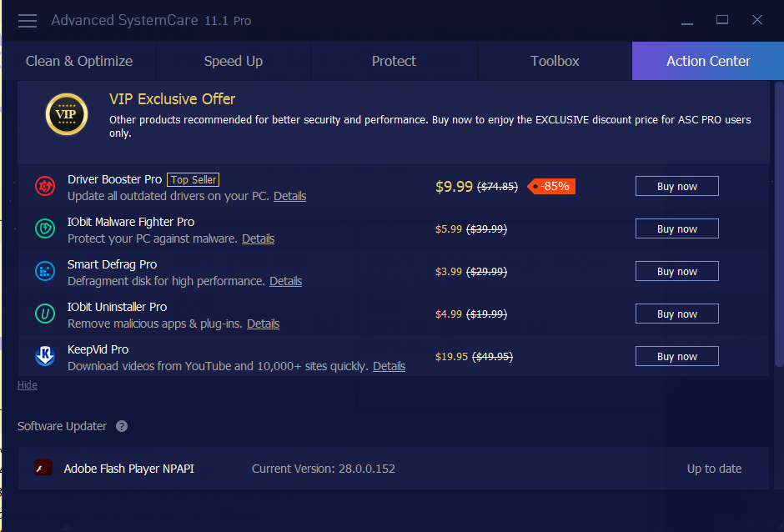
Task: Switch to the Speed Up tab
Action: (x=234, y=61)
